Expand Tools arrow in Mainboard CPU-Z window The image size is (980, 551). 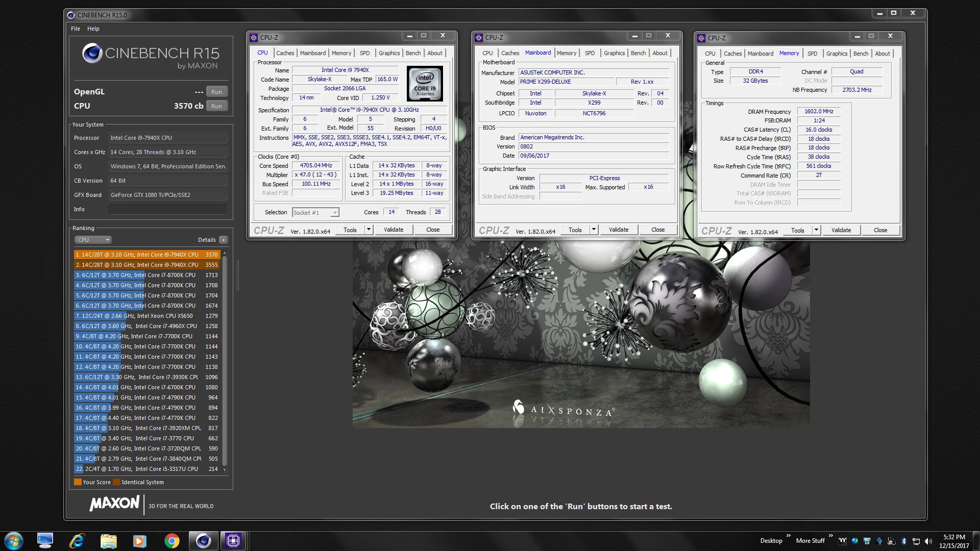point(594,230)
